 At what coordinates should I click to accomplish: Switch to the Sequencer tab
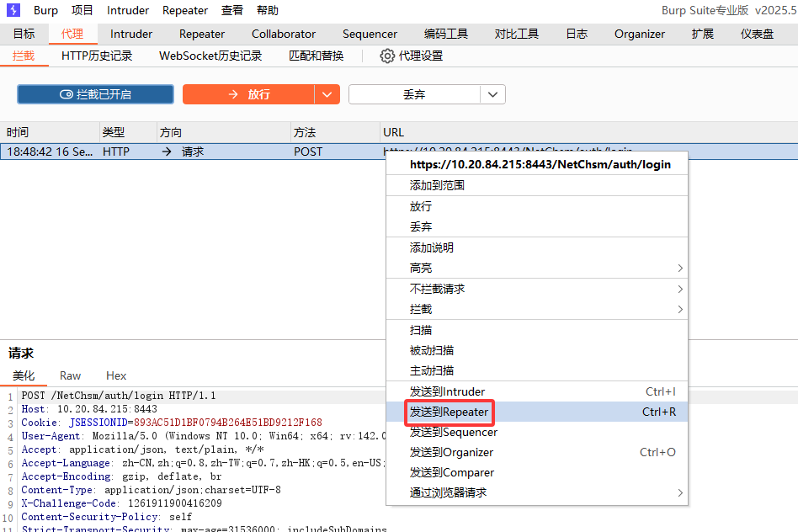pyautogui.click(x=370, y=35)
